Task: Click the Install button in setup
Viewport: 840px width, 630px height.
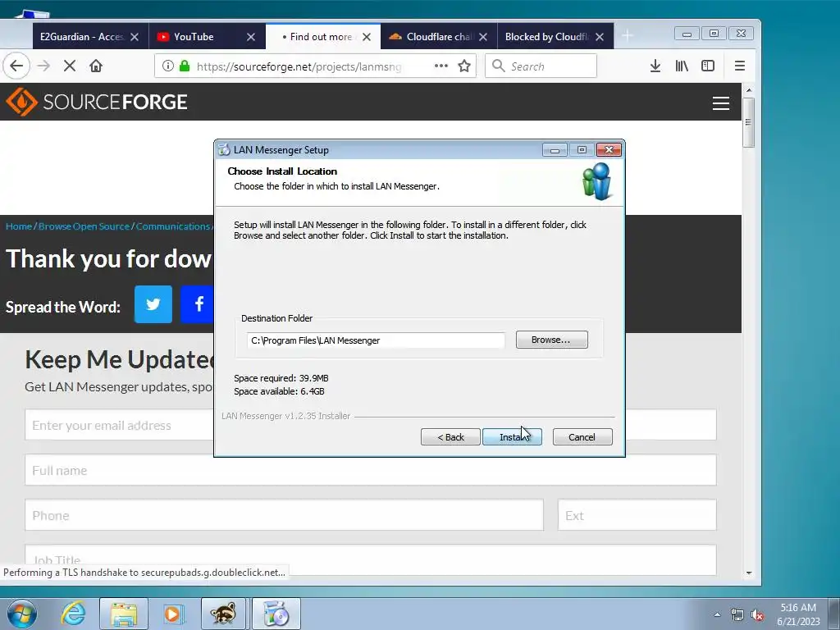Action: click(512, 437)
